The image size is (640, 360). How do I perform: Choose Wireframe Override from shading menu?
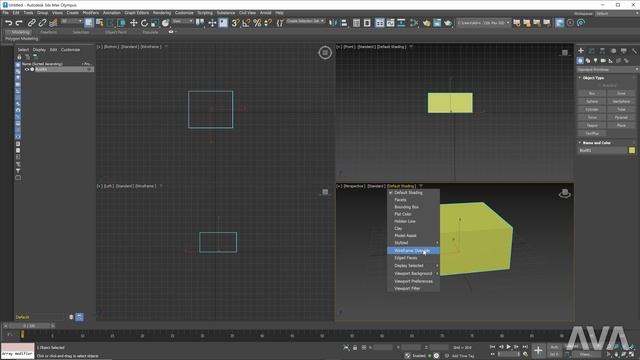coord(413,251)
